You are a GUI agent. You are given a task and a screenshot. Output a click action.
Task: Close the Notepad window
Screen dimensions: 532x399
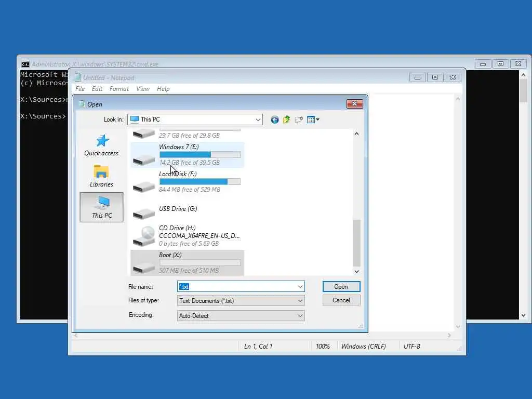click(453, 77)
